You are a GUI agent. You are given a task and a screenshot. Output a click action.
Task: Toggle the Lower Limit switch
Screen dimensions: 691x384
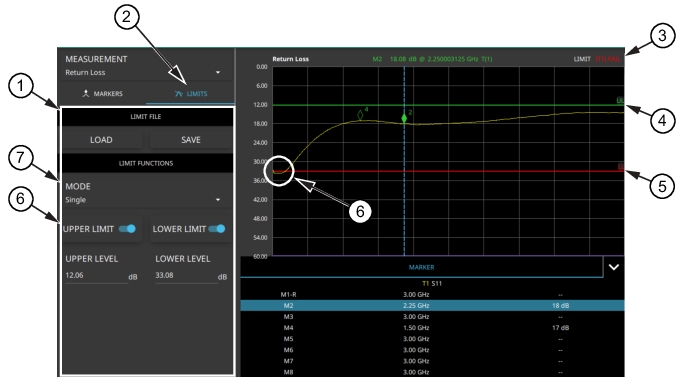coord(217,229)
